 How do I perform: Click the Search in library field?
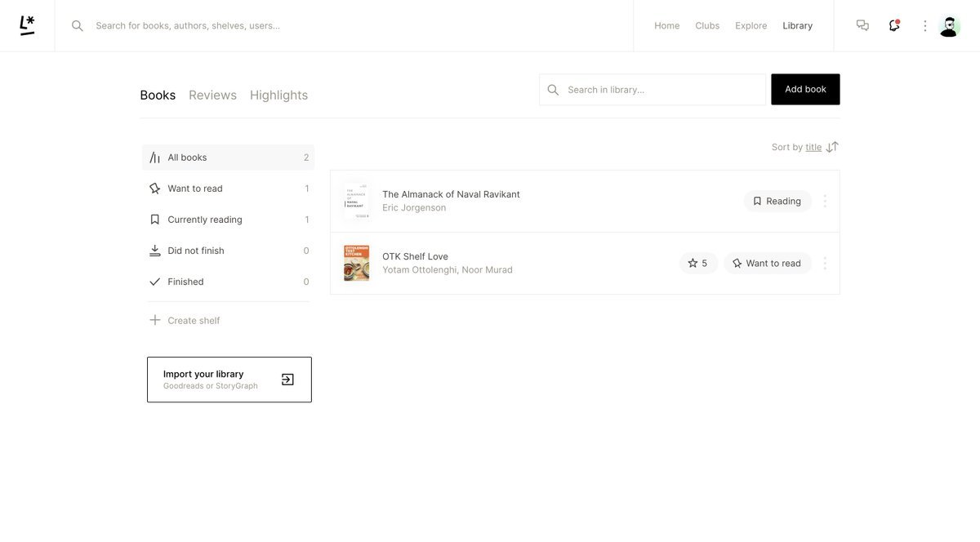pos(661,90)
